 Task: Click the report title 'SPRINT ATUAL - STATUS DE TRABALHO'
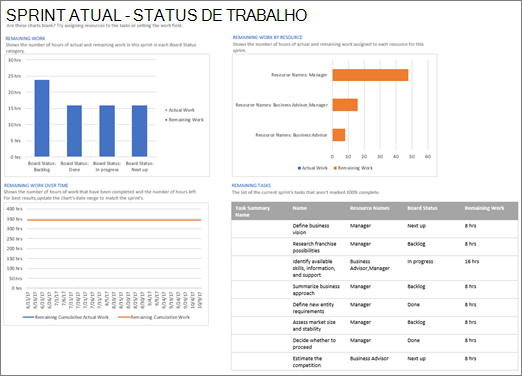(156, 15)
